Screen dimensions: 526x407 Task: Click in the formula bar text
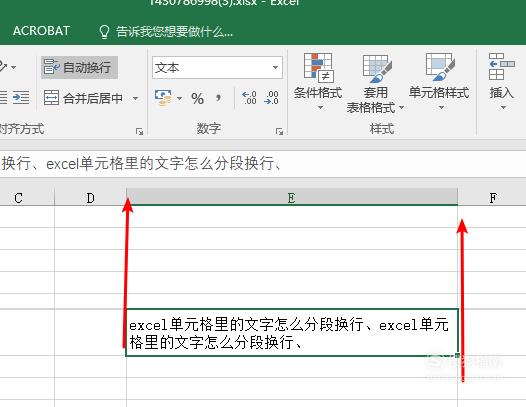(x=140, y=163)
